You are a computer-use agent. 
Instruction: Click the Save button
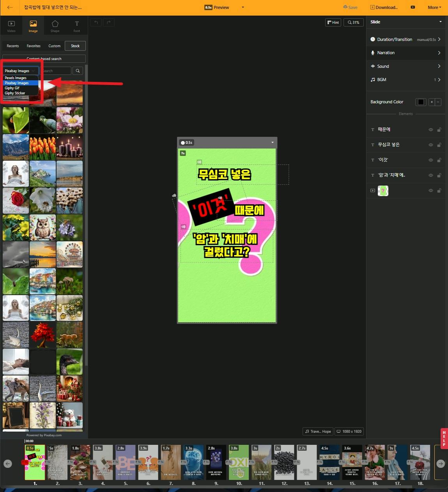(350, 7)
